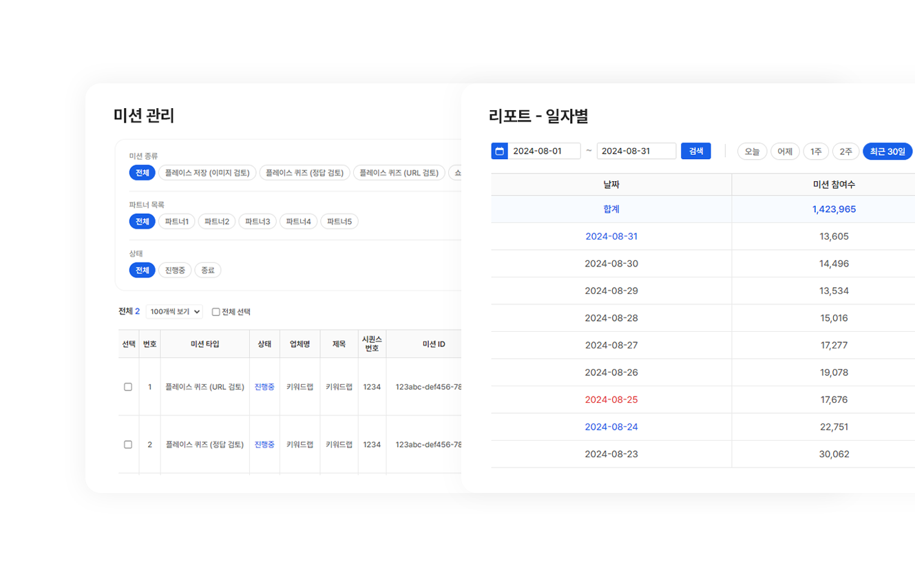Filter by 파트너3
The height and width of the screenshot is (588, 915).
pyautogui.click(x=257, y=222)
